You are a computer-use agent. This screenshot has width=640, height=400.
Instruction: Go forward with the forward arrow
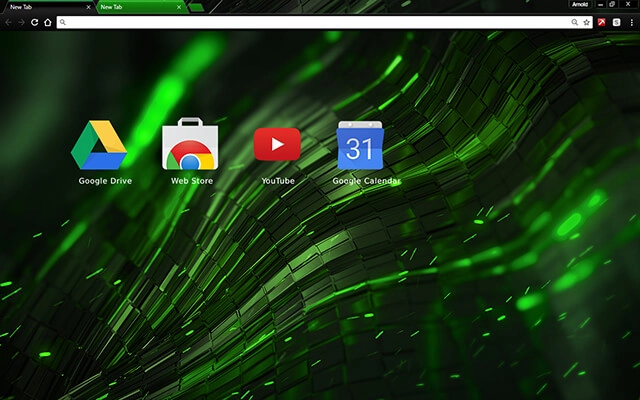pos(21,22)
